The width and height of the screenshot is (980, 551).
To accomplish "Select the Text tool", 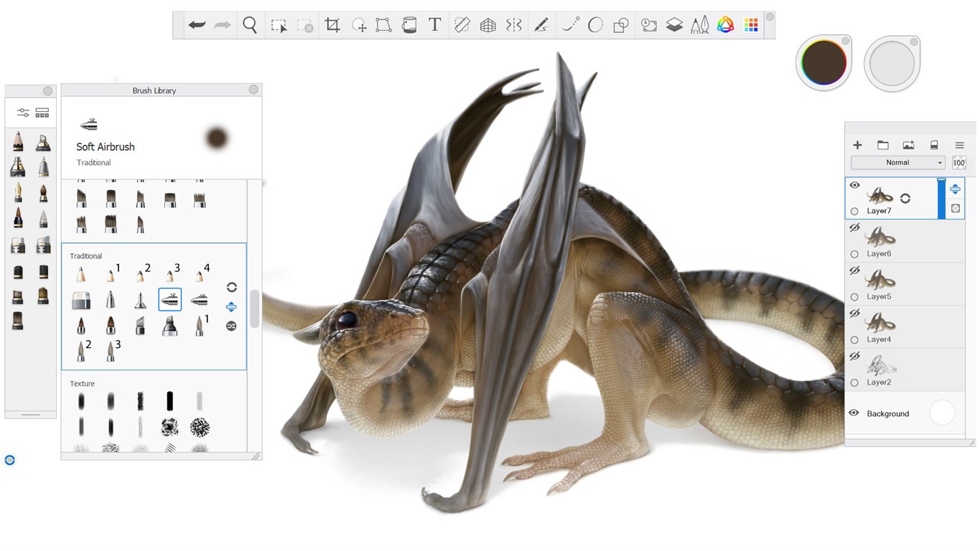I will 434,25.
